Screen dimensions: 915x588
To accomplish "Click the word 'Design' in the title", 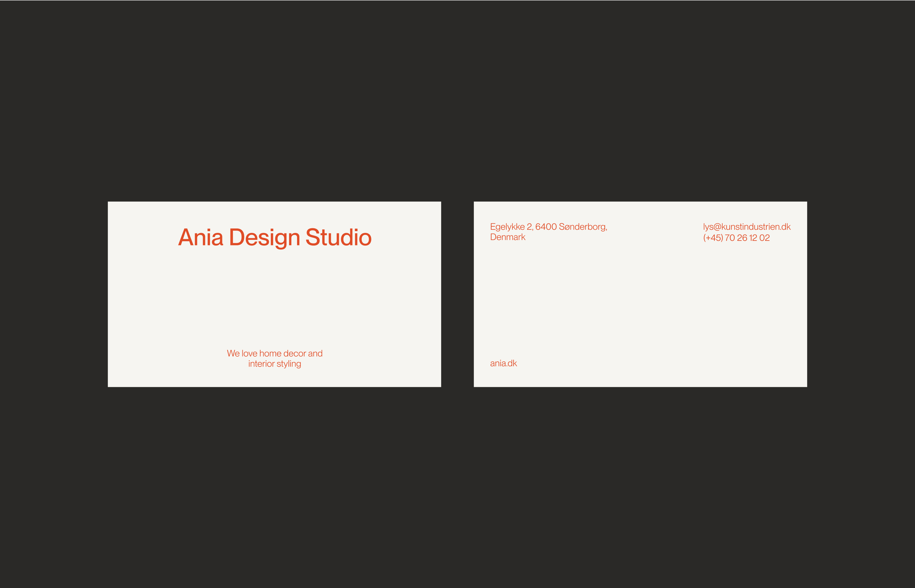I will pos(264,237).
